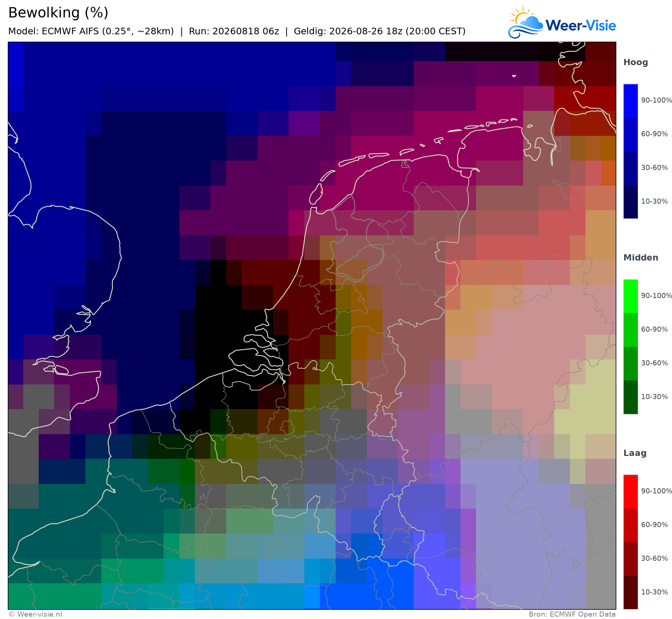Select the Hoog 90-100% bright blue swatch

tap(630, 101)
